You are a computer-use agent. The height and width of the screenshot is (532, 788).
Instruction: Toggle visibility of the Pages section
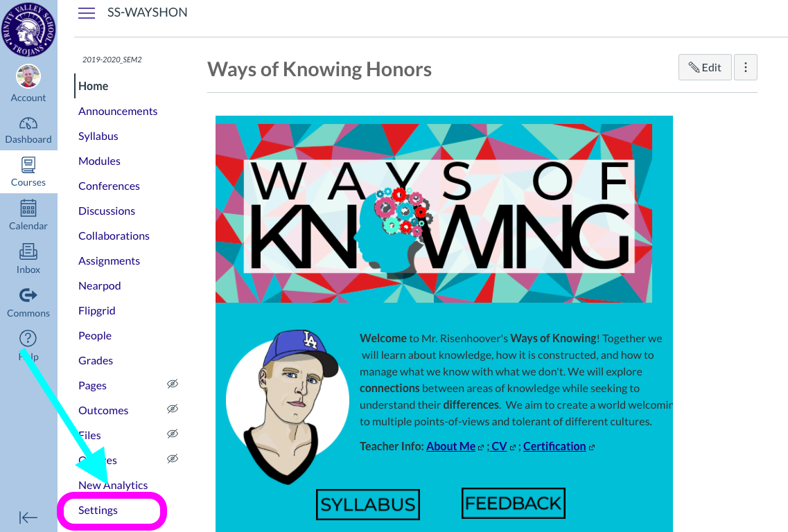click(172, 384)
